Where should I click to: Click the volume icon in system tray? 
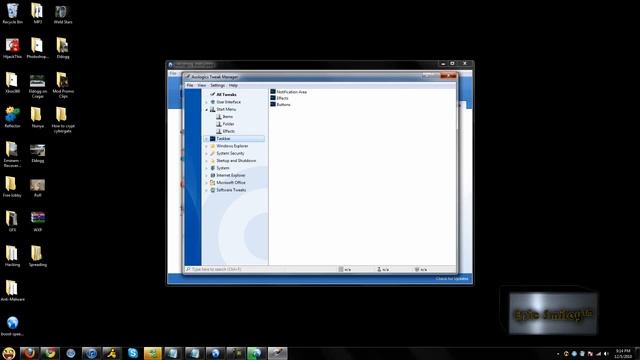(x=606, y=354)
